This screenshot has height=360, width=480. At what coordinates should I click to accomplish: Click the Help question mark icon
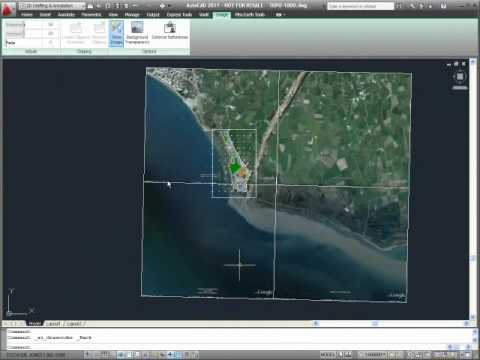tap(443, 6)
